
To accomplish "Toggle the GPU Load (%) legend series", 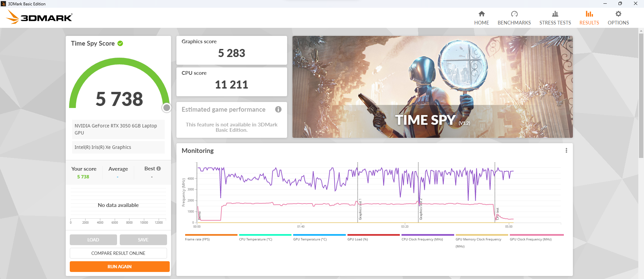I will (374, 237).
